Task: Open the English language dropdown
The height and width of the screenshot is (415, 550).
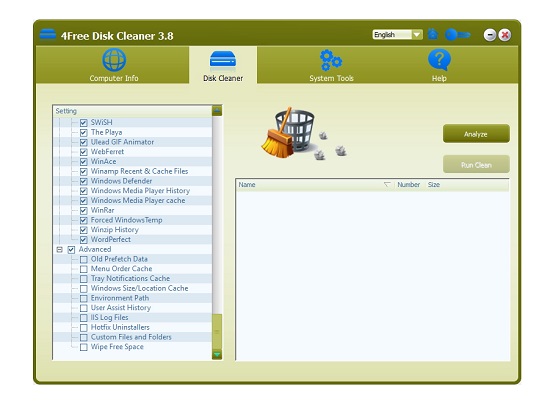Action: pos(397,34)
